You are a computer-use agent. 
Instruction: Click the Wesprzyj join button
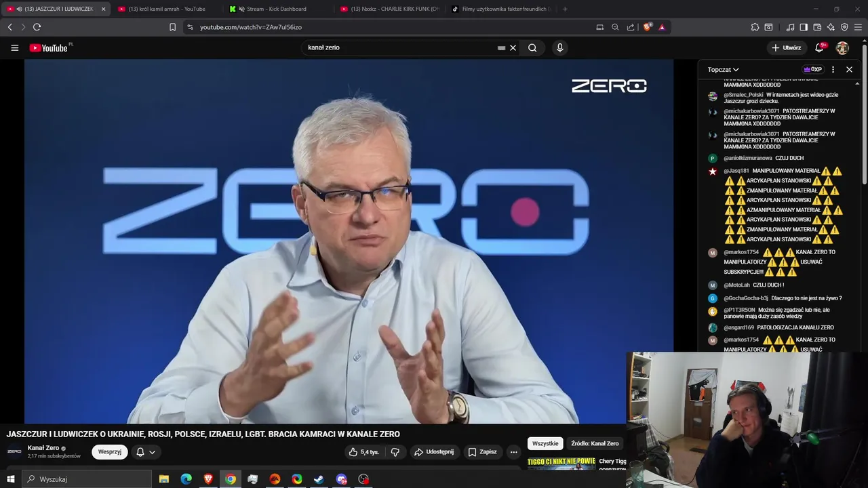pyautogui.click(x=110, y=452)
